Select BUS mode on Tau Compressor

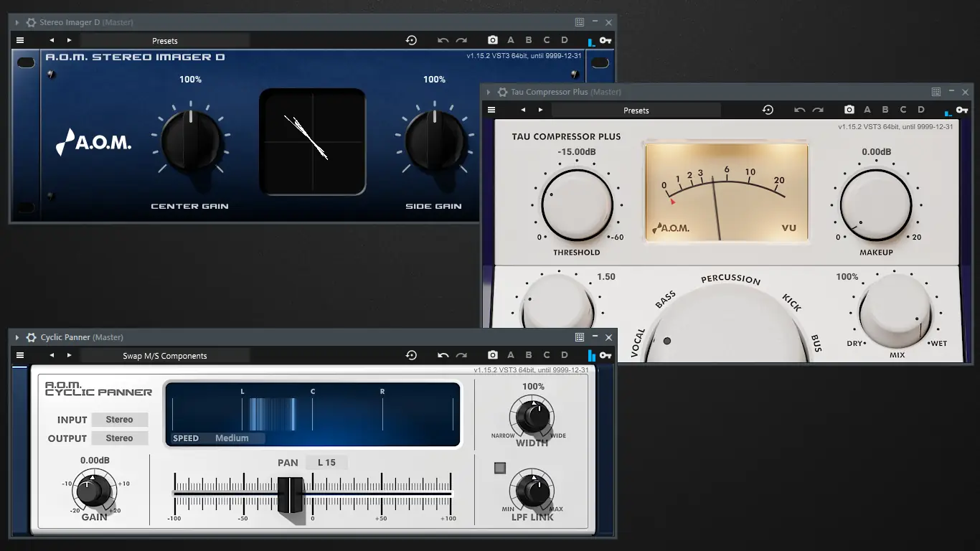[816, 343]
